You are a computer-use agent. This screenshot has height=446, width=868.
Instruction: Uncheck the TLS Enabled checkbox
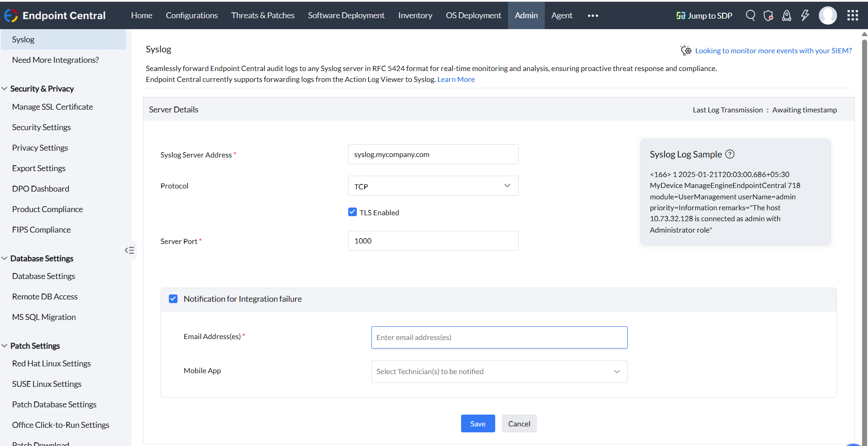(x=352, y=212)
